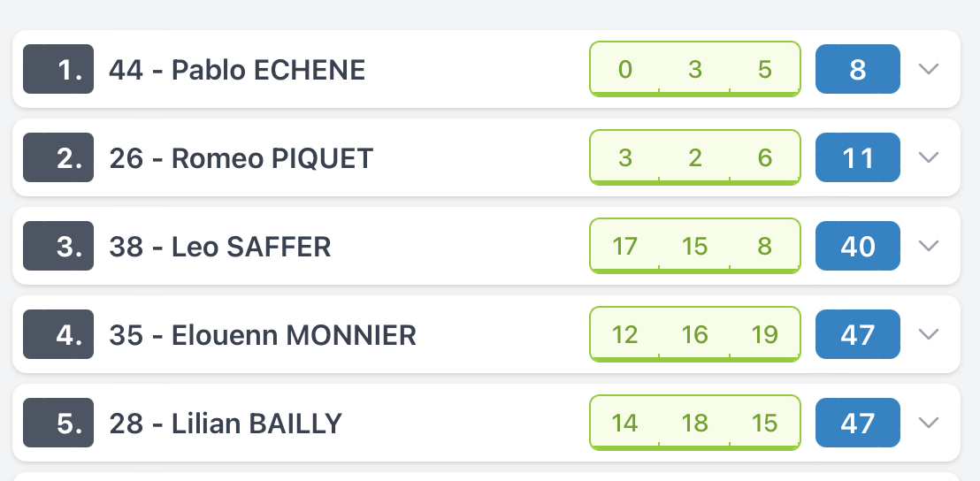
Task: Expand Lilian BAILLY's row chevron
Action: point(929,423)
